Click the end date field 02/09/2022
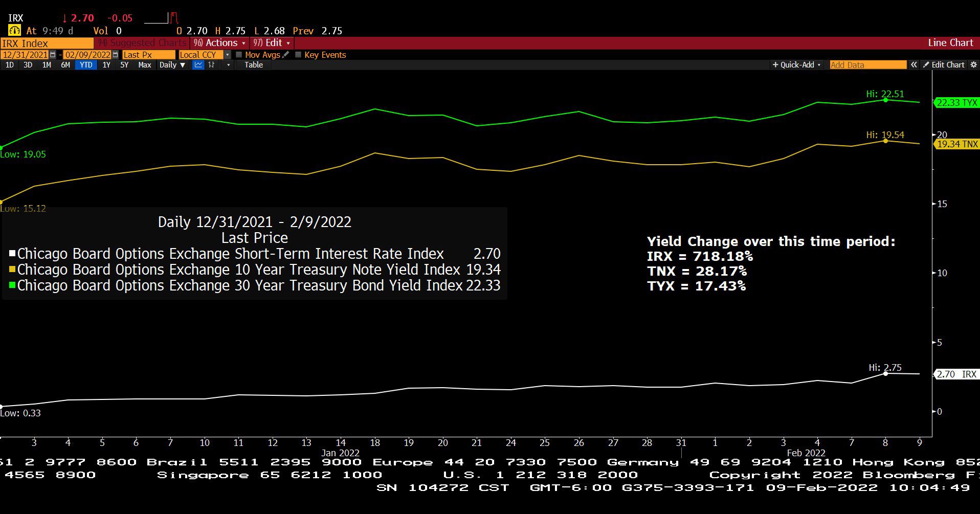 87,55
